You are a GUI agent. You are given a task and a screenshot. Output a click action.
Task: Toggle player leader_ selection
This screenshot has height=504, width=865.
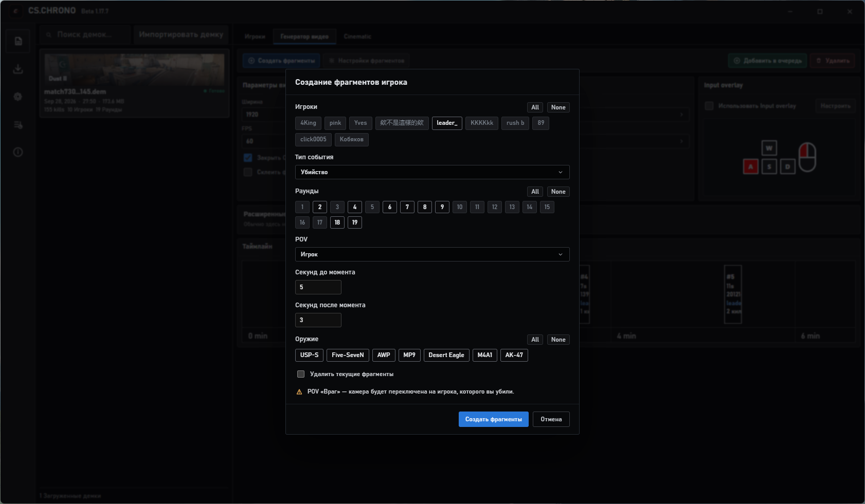click(447, 123)
